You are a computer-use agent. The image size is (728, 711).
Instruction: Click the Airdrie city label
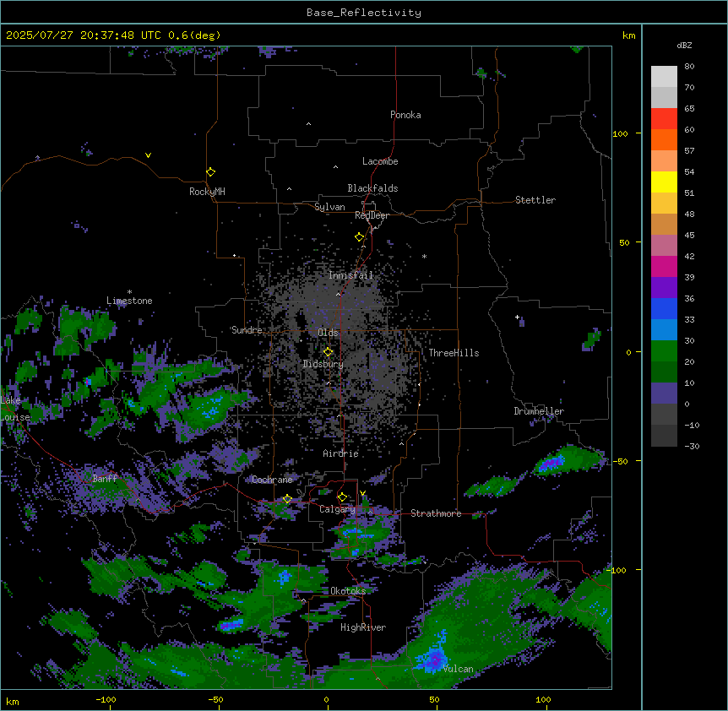tap(341, 453)
